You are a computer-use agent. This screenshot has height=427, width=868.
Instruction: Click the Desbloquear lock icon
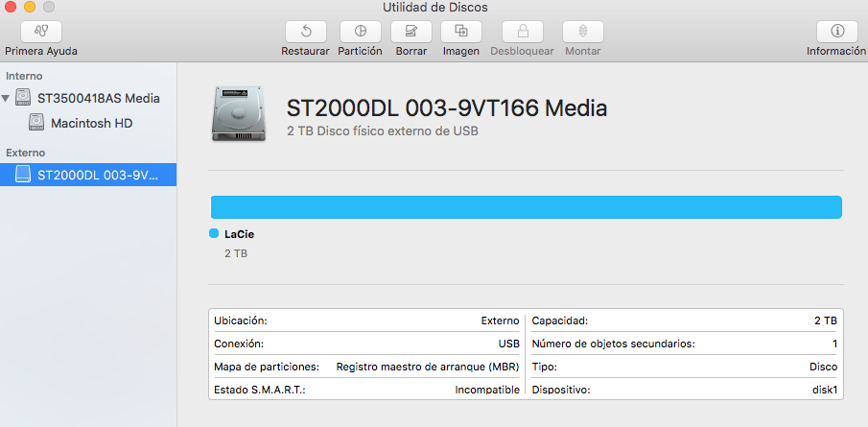[x=522, y=32]
